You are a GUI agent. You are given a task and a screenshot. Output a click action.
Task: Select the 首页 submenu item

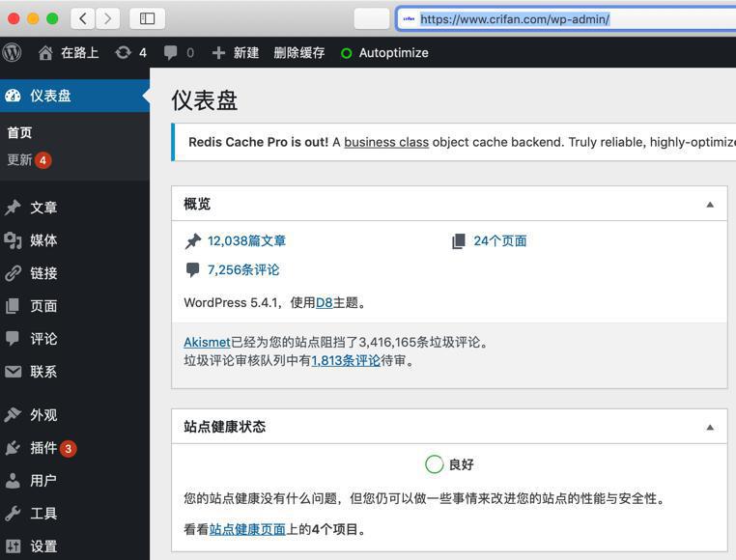click(19, 133)
